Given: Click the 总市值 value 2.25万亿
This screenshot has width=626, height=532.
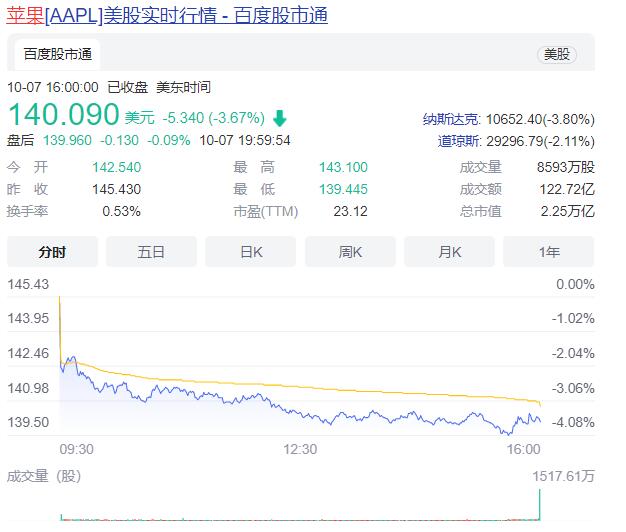Looking at the screenshot, I should 568,211.
